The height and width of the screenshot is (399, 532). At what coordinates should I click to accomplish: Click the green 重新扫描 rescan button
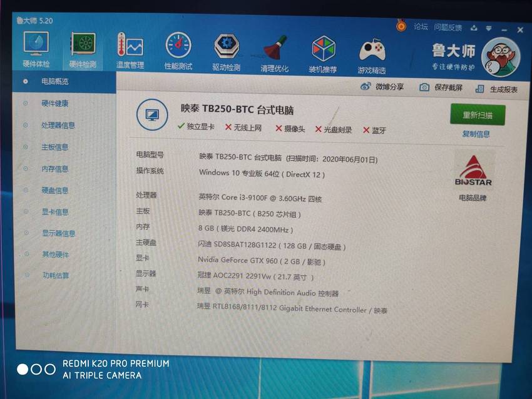(478, 115)
